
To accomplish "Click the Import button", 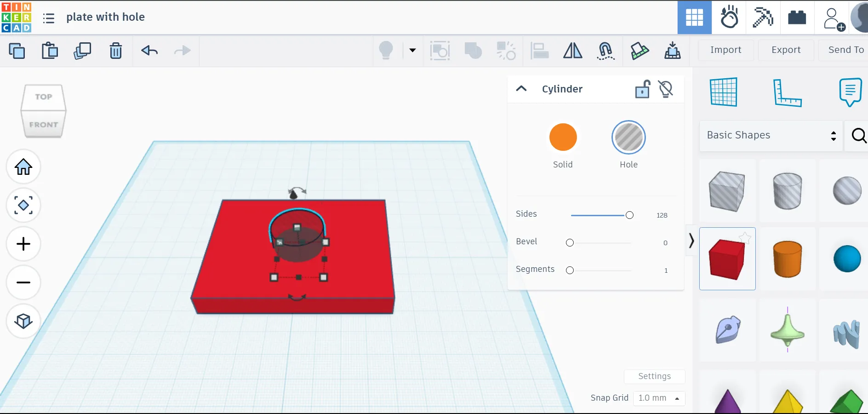I will tap(725, 50).
